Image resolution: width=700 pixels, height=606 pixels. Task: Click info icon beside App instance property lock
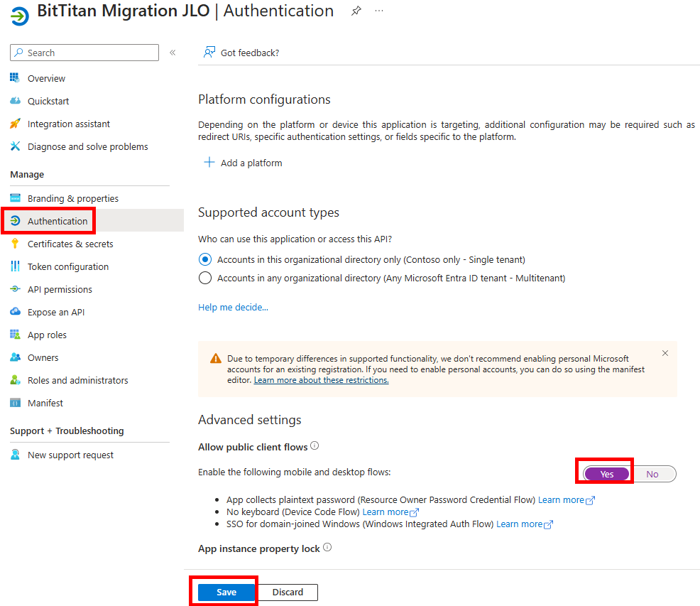pyautogui.click(x=327, y=547)
